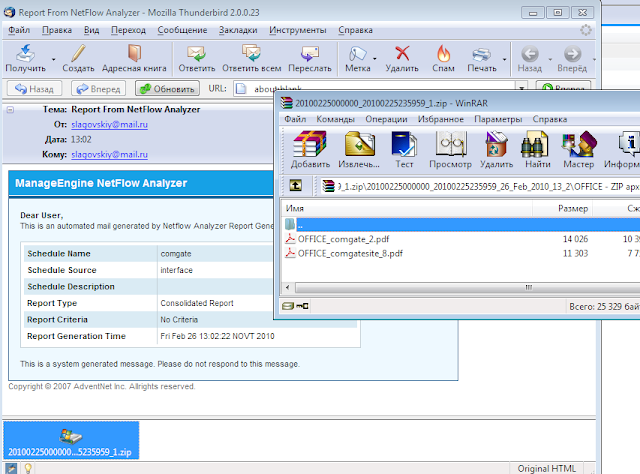Click the Назад button on the URL bar

pyautogui.click(x=34, y=89)
